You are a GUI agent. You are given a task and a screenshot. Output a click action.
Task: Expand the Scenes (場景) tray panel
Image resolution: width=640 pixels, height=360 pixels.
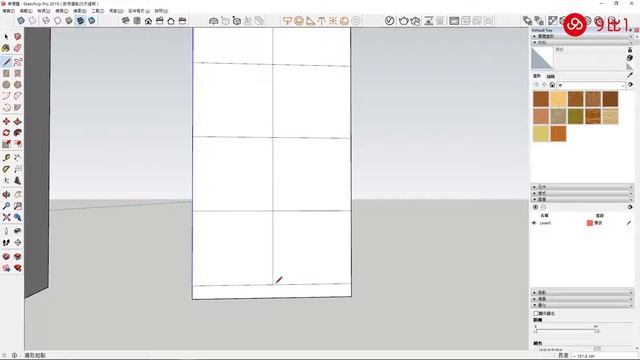[x=582, y=299]
